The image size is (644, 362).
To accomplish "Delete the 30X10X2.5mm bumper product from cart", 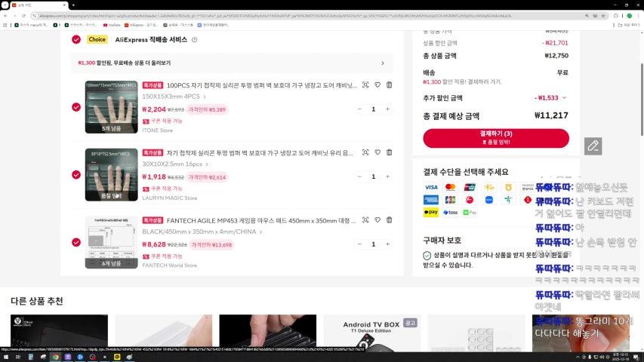I will coord(389,152).
